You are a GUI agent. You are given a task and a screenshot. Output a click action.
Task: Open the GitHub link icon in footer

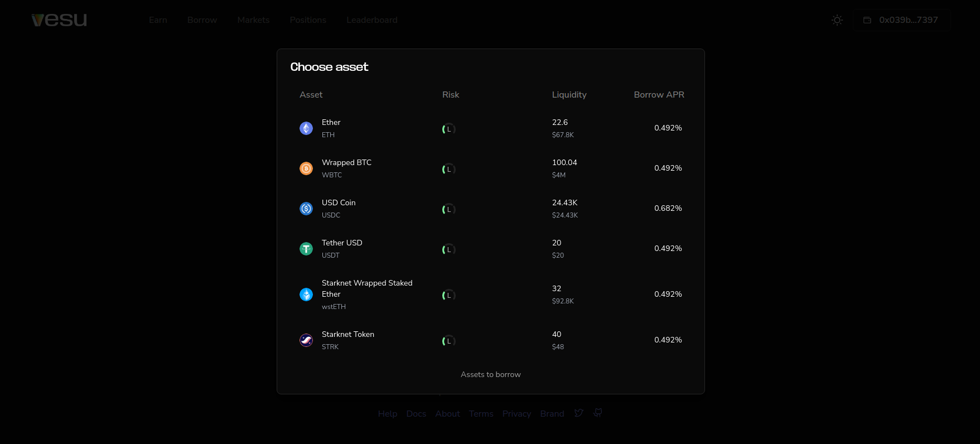[x=597, y=413]
